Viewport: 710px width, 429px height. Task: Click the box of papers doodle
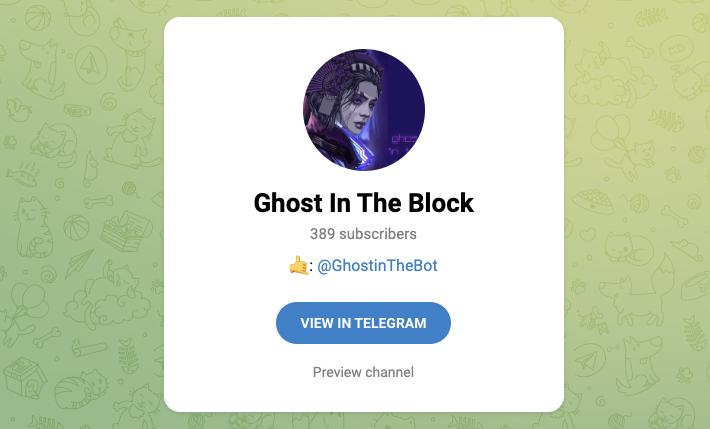click(x=126, y=231)
